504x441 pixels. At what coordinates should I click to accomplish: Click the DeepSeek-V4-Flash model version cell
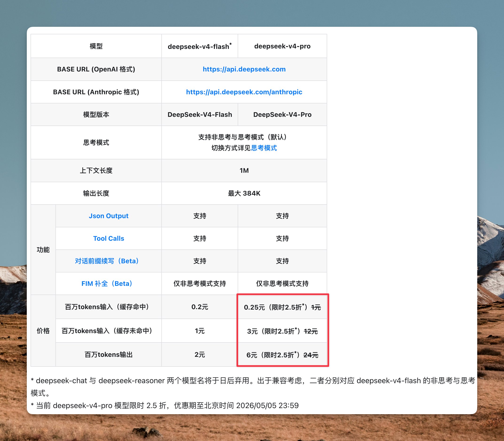199,114
